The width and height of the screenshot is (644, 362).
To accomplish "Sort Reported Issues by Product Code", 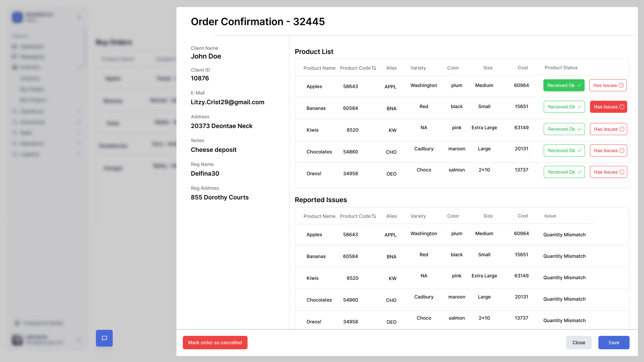I will 374,216.
